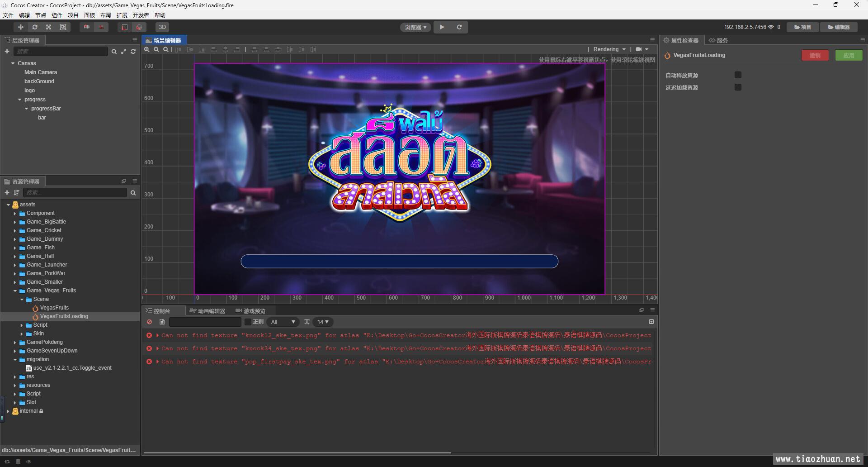
Task: Click the refresh preview device button
Action: [x=459, y=27]
